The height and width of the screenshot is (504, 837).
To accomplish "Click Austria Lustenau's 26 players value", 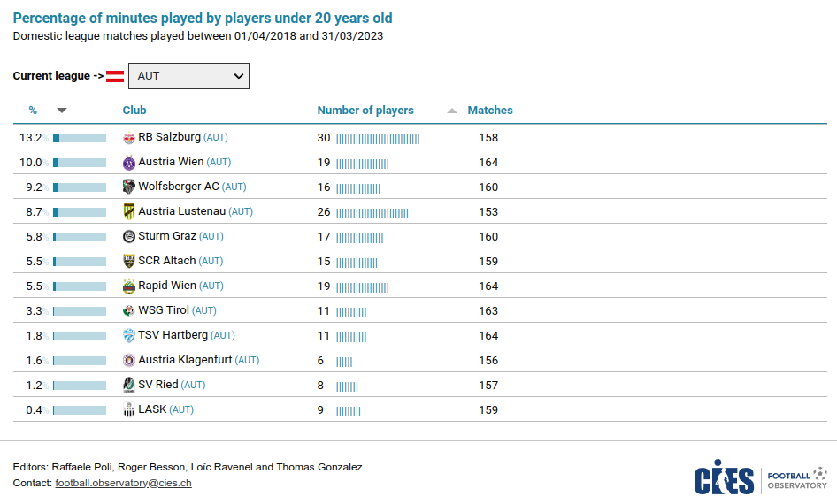I will [324, 211].
